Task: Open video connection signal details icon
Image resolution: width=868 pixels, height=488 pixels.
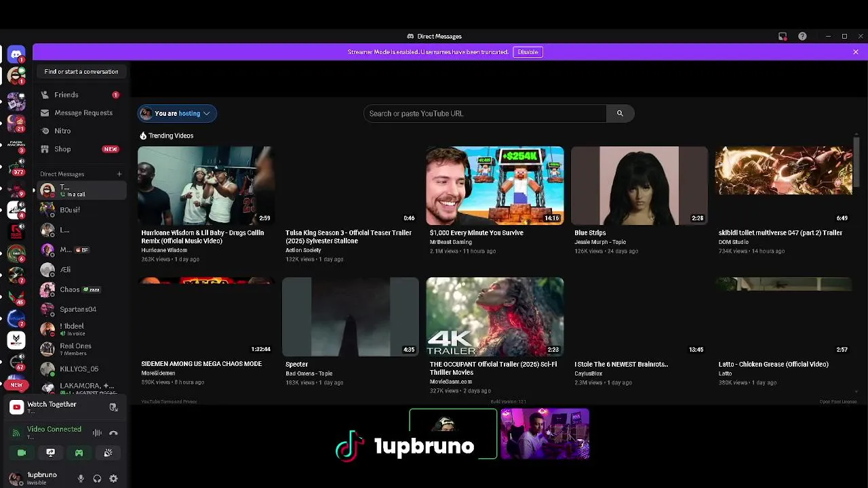Action: click(x=16, y=433)
